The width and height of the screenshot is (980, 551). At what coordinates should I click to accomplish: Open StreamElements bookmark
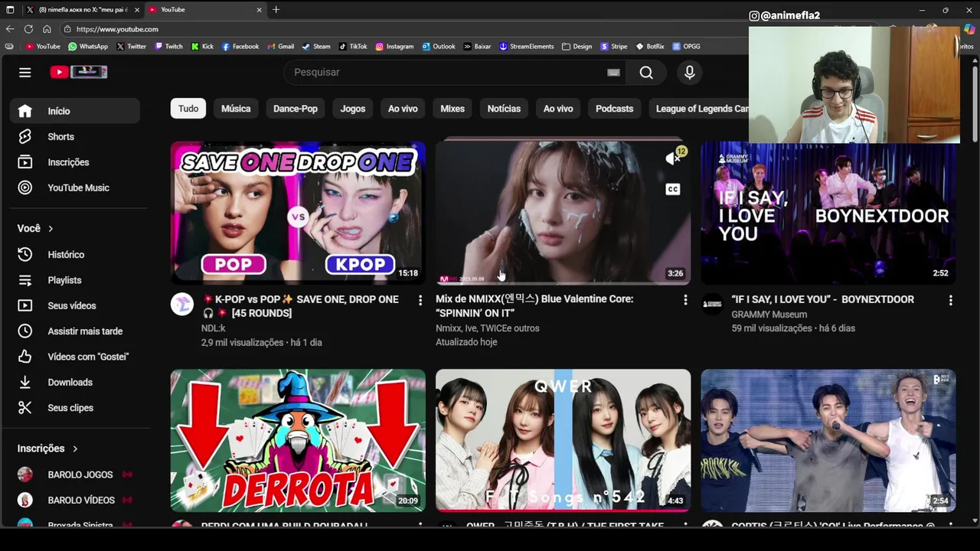[526, 47]
